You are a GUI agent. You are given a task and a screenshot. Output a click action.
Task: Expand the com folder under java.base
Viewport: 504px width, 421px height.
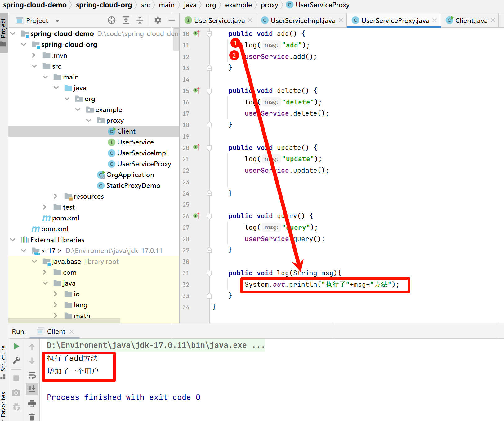[45, 272]
